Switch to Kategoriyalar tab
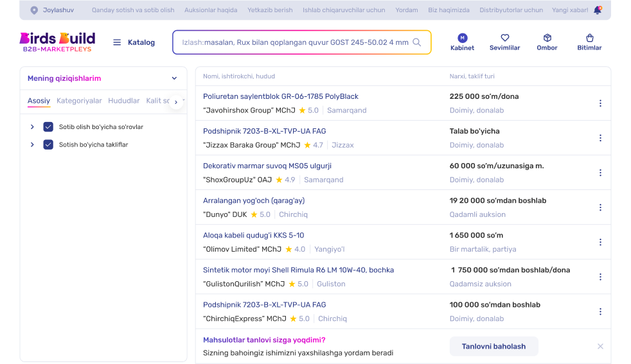The image size is (631, 364). tap(79, 101)
